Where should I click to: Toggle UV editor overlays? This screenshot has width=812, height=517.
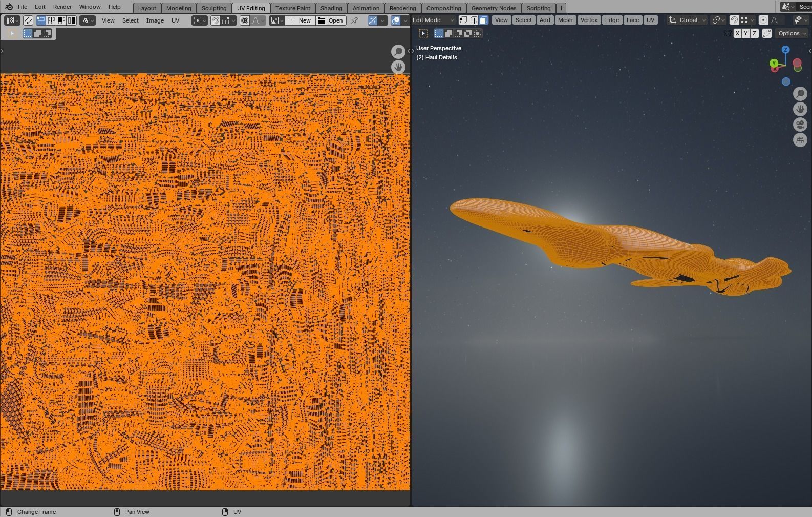pos(396,20)
